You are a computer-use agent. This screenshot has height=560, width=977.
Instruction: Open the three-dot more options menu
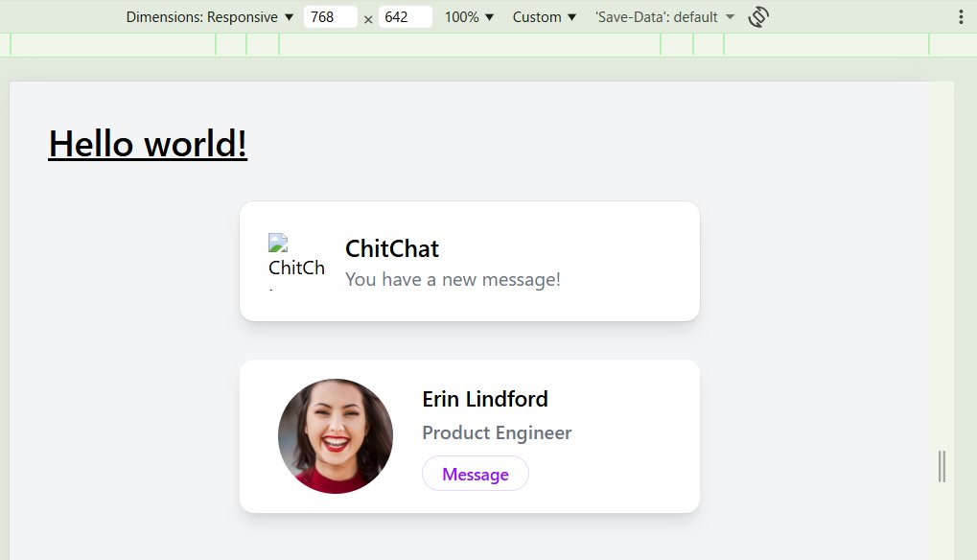(961, 17)
